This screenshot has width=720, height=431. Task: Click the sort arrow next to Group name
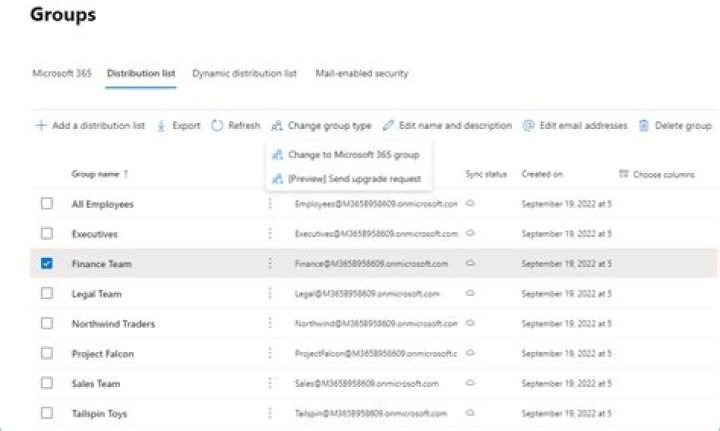(x=126, y=174)
